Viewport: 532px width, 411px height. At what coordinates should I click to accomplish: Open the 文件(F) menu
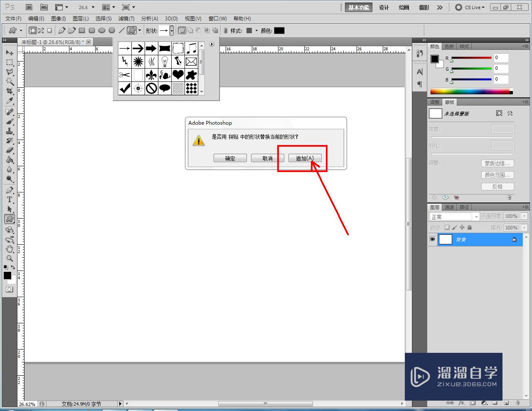tap(13, 19)
